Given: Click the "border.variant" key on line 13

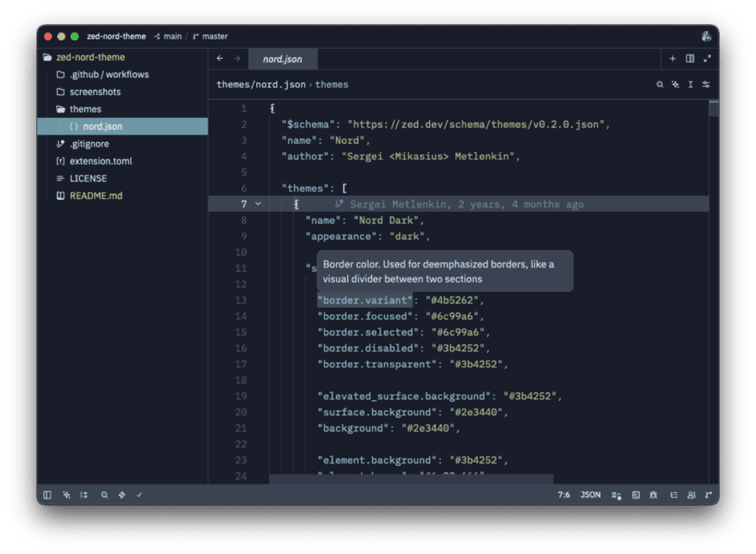Looking at the screenshot, I should click(x=365, y=300).
